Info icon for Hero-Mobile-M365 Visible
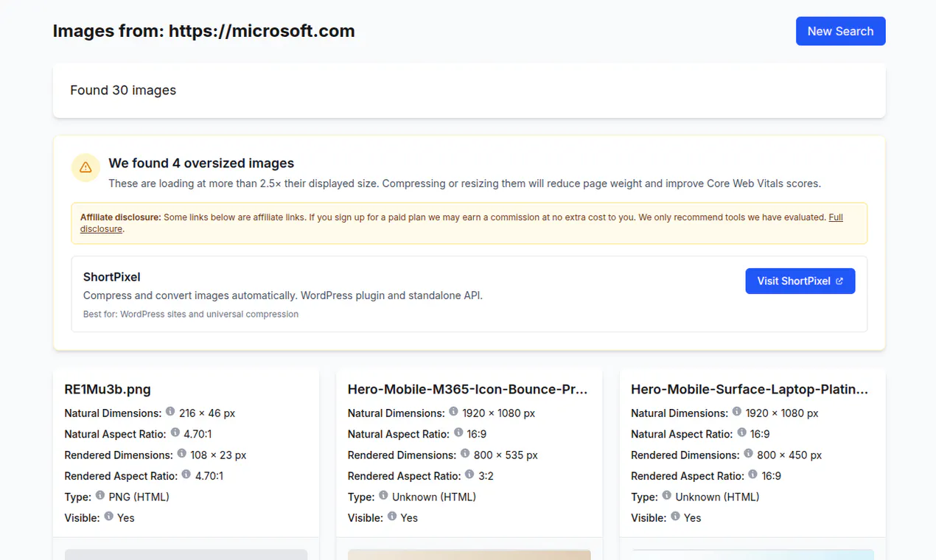This screenshot has height=560, width=936. tap(392, 516)
